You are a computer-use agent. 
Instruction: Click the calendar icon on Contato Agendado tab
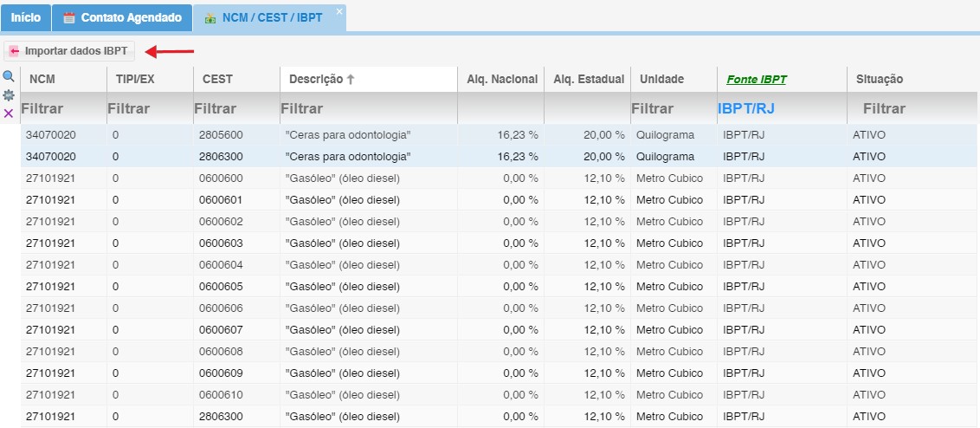pyautogui.click(x=69, y=17)
